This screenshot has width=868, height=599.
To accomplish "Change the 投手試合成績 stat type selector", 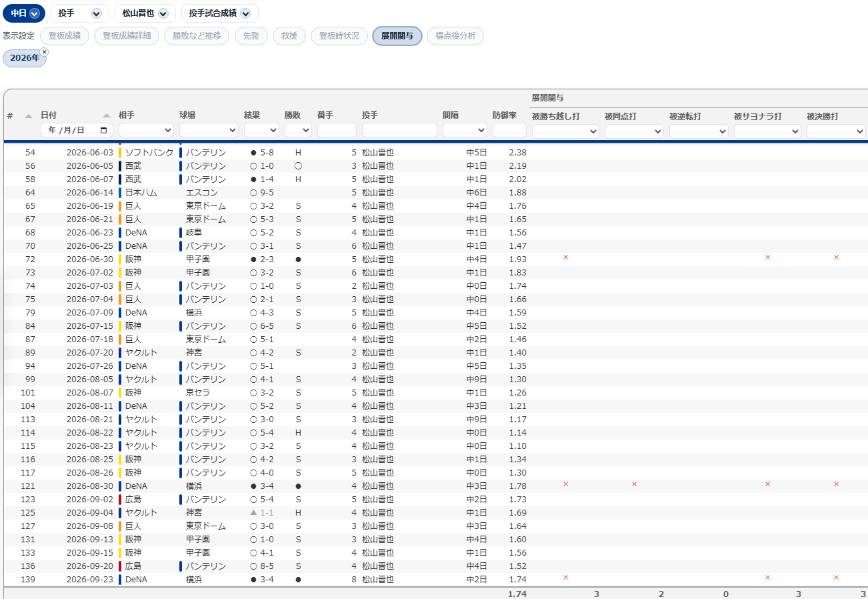I will coord(220,13).
